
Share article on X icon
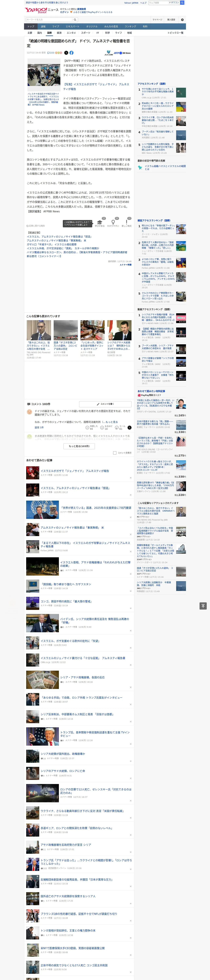click(x=66, y=53)
